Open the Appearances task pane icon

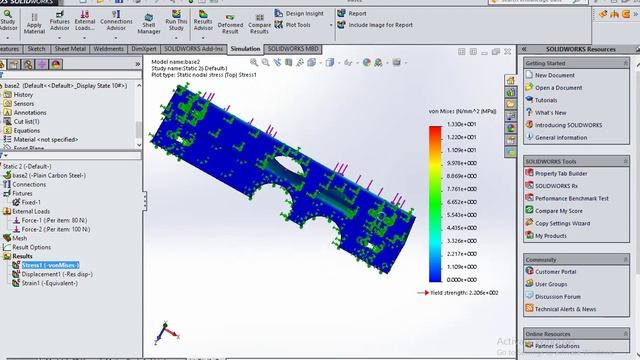tap(511, 128)
